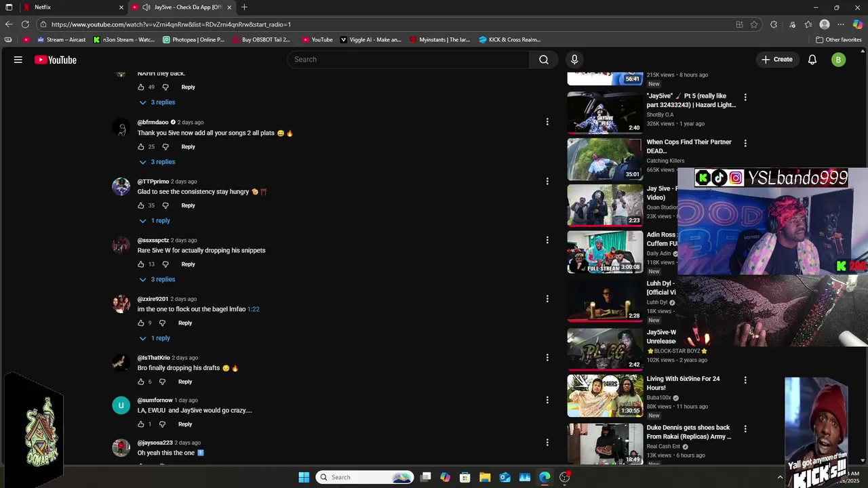Open options menu for @sumfornow comment
This screenshot has height=488, width=868.
[547, 400]
